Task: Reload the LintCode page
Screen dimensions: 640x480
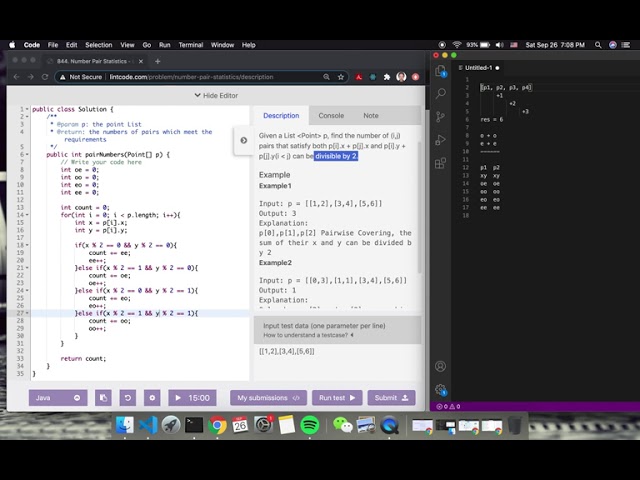Action: 45,77
